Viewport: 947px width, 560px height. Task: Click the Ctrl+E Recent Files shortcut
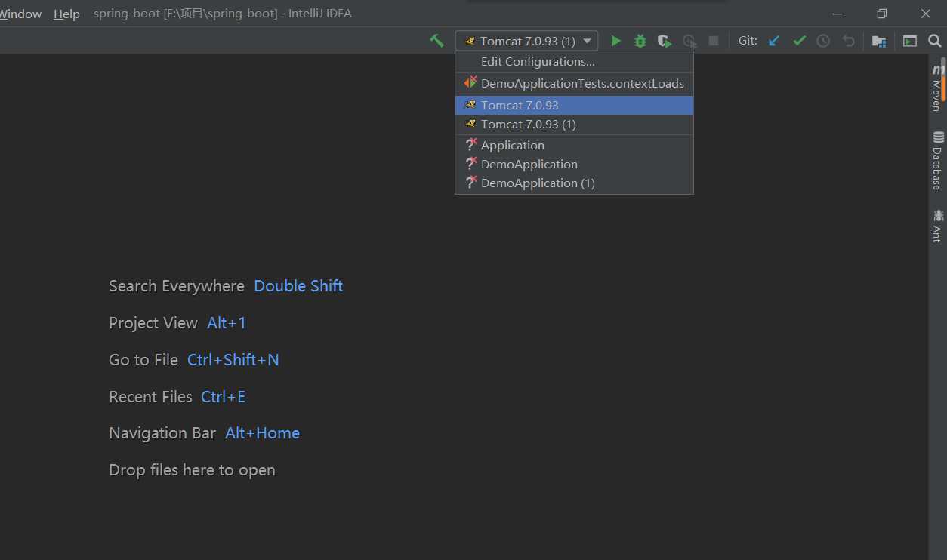(223, 397)
